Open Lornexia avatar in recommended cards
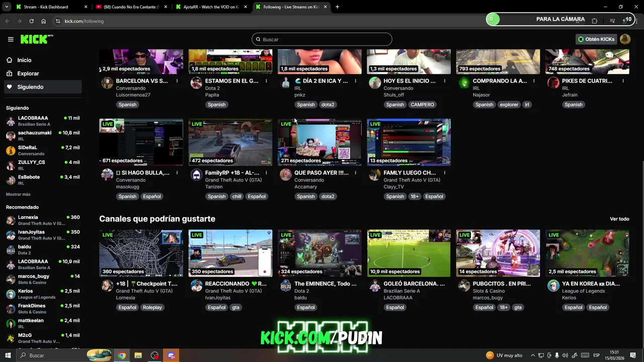The width and height of the screenshot is (644, 362). 107,286
